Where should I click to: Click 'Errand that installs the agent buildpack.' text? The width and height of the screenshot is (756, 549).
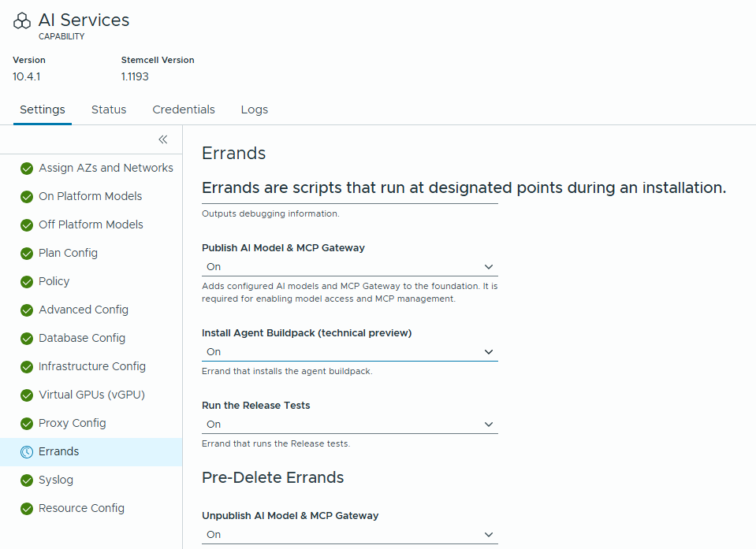tap(287, 371)
